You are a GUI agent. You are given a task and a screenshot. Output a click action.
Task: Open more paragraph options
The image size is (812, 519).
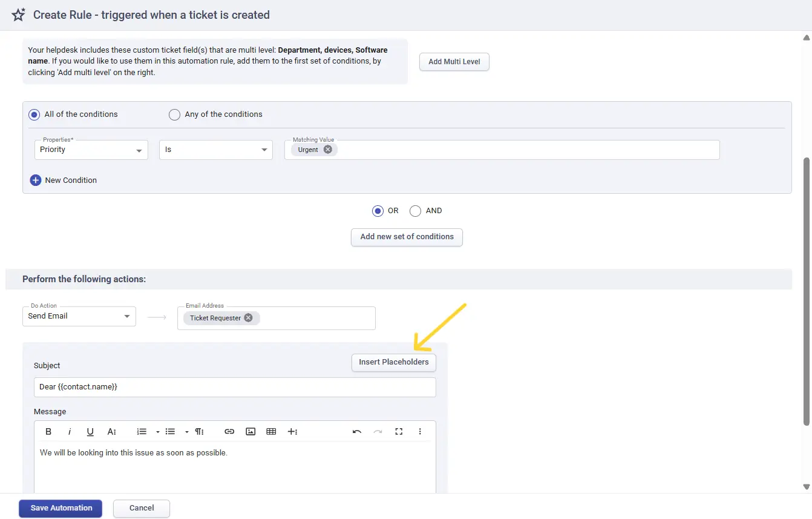199,432
